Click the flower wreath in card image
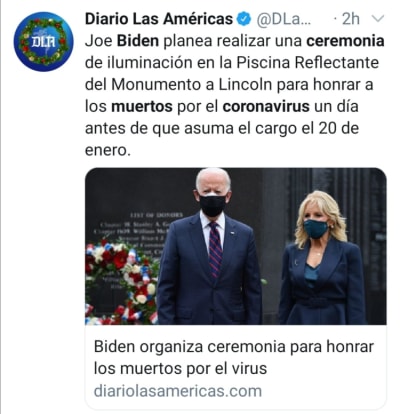 coord(121,283)
